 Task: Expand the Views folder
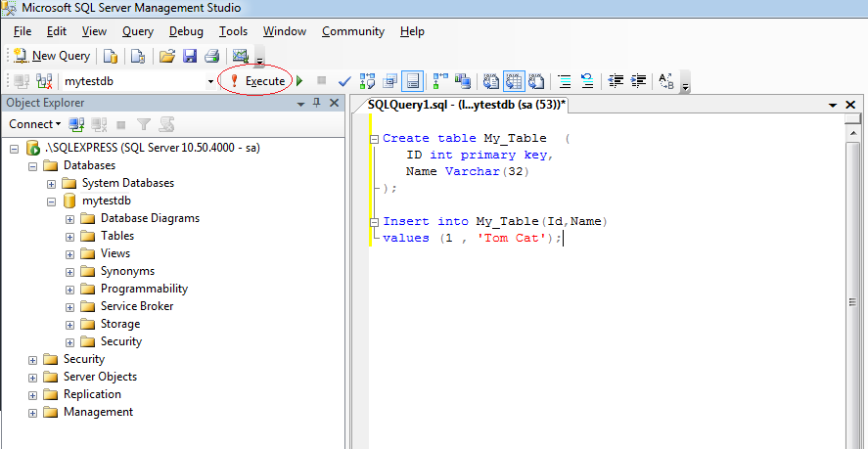click(x=69, y=254)
